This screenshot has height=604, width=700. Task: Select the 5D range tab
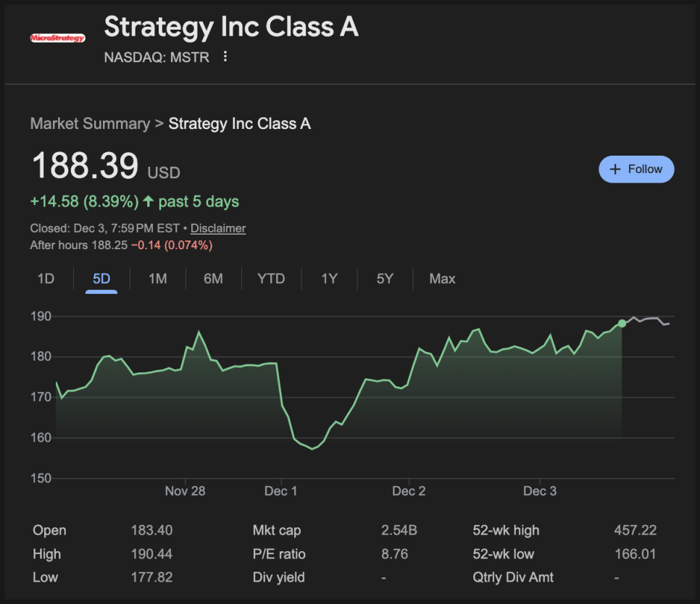click(x=101, y=279)
